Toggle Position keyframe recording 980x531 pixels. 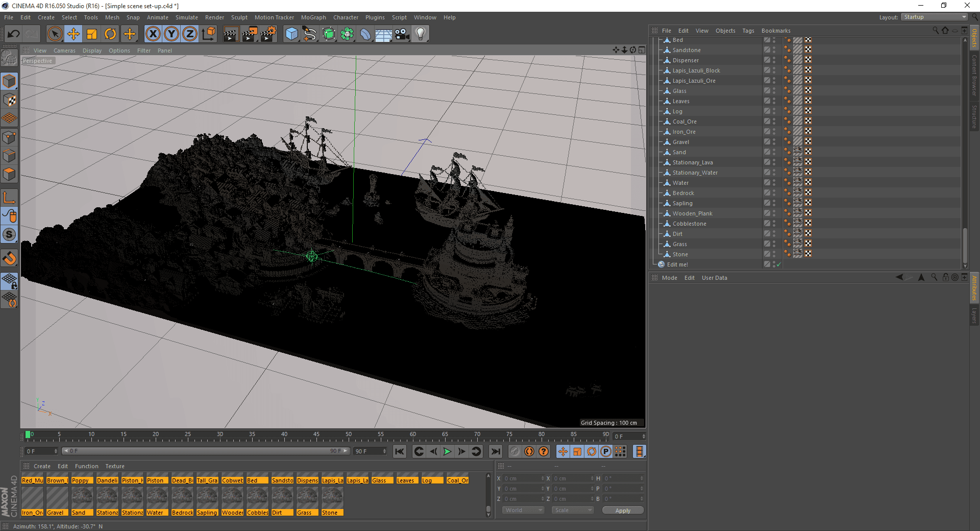(563, 451)
